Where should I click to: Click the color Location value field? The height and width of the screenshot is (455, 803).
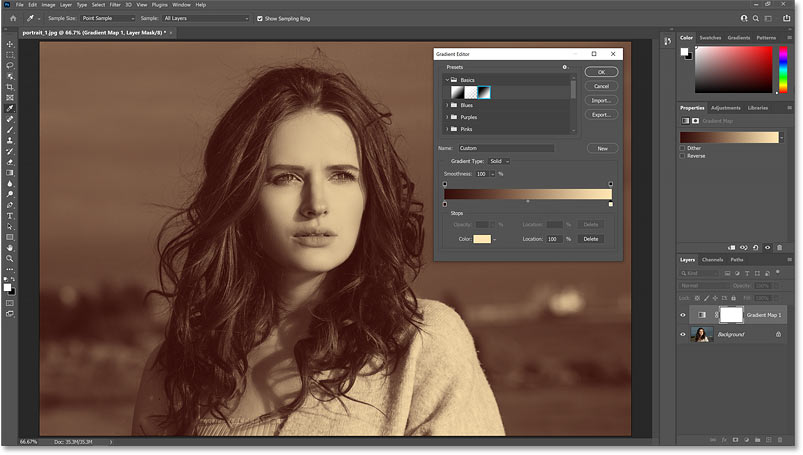coord(555,239)
